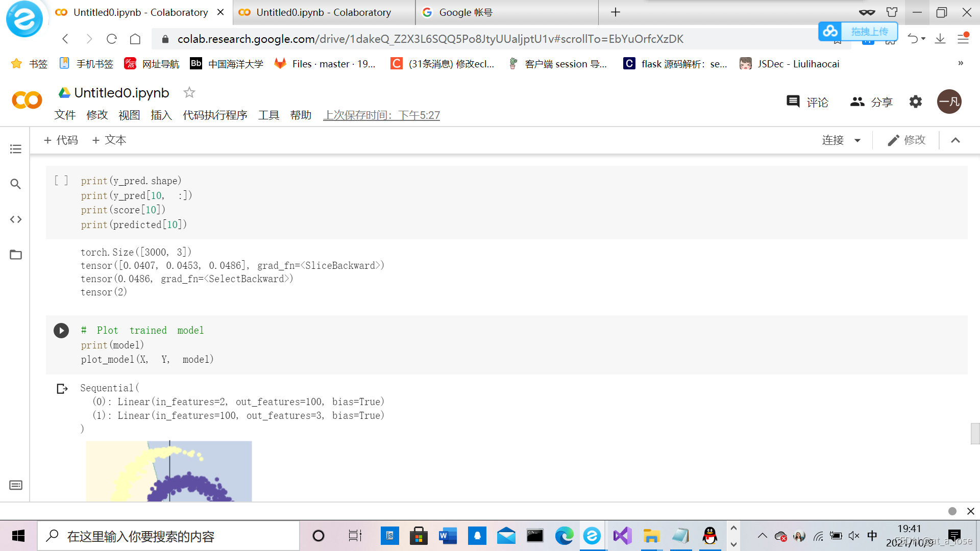Click the cell output toggle icon
980x551 pixels.
pos(62,389)
